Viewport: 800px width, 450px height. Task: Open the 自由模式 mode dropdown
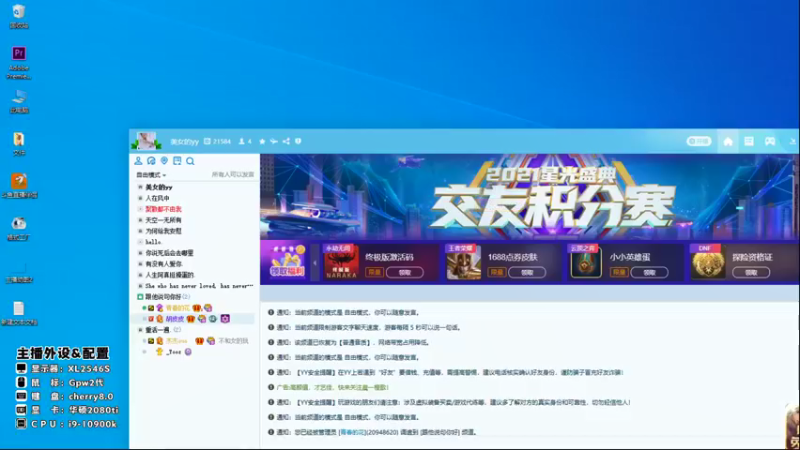151,175
